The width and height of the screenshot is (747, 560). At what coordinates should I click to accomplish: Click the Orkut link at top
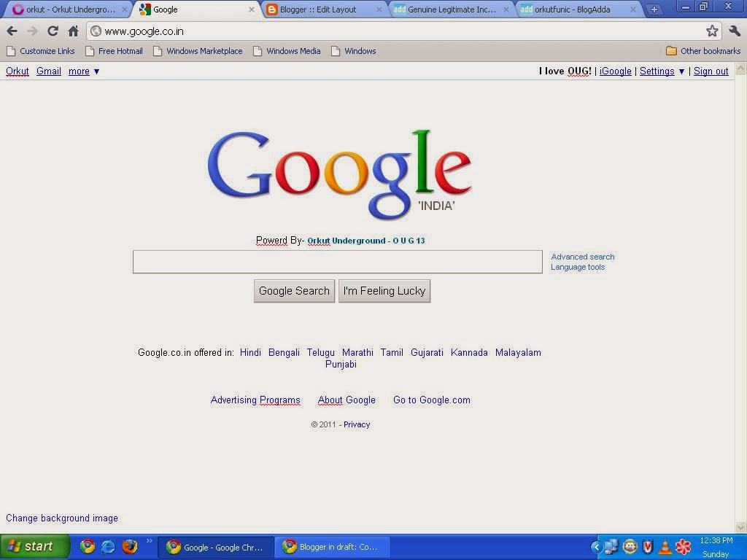pyautogui.click(x=18, y=71)
